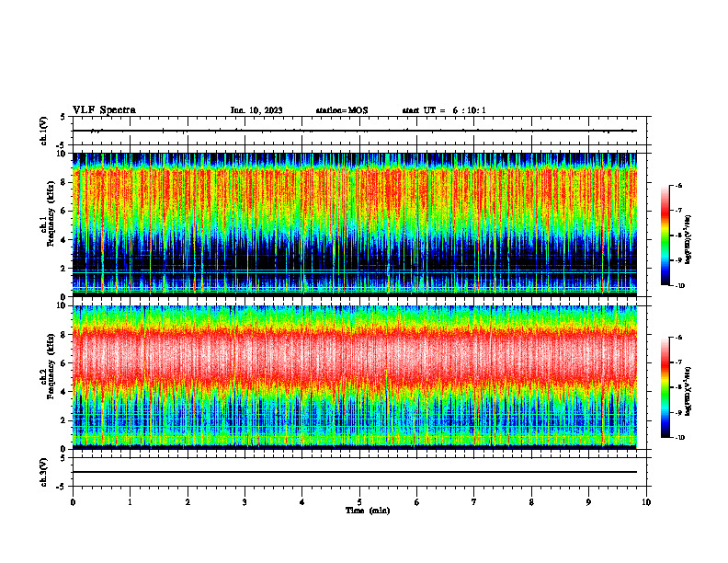Click the "-6" label on ch.1 color scale

tap(678, 186)
